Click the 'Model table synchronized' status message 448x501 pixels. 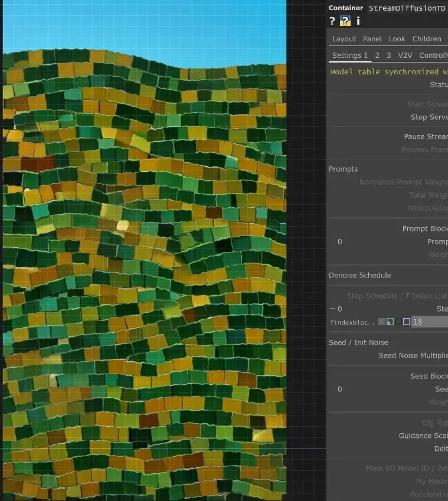(x=389, y=72)
